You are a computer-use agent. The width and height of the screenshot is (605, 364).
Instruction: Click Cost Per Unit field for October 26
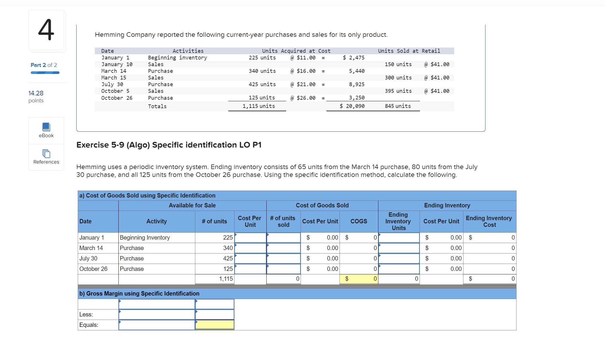click(250, 269)
